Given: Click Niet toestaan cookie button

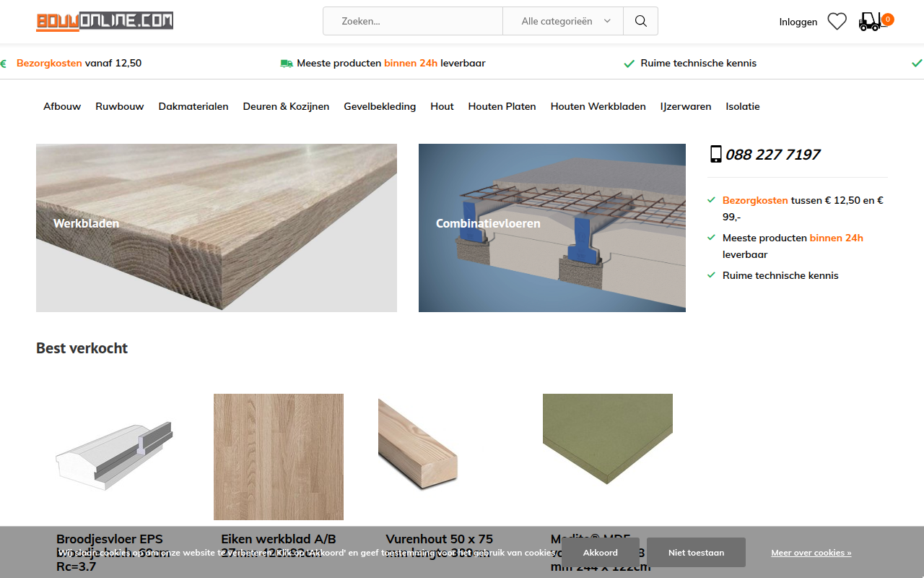Looking at the screenshot, I should tap(696, 553).
